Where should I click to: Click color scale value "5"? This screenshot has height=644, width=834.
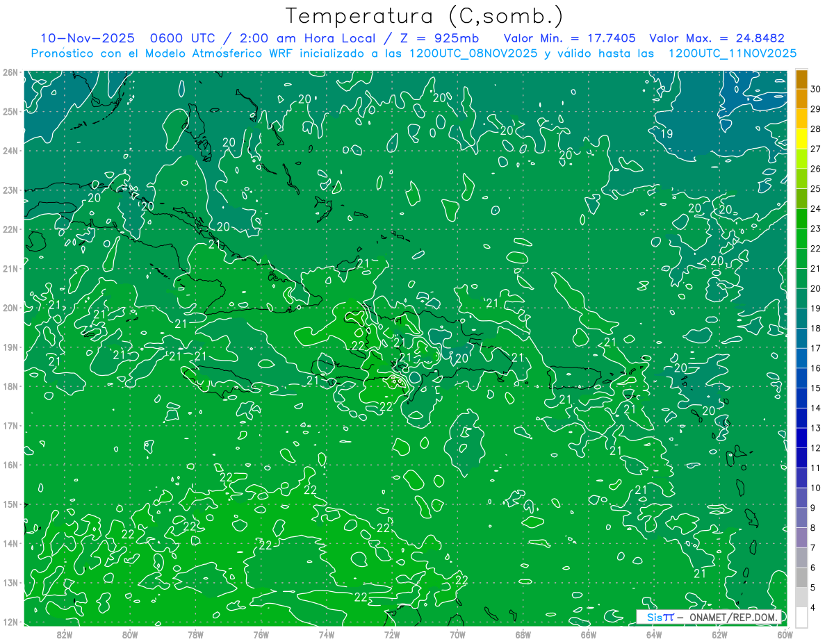click(814, 588)
